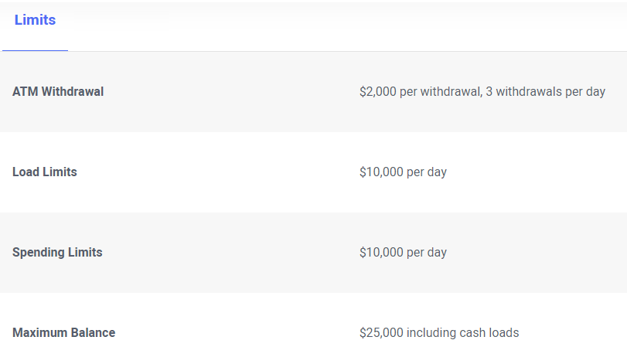Image resolution: width=627 pixels, height=364 pixels.
Task: Click the "$10,000" amount in the Spending Limits row
Action: pyautogui.click(x=381, y=253)
